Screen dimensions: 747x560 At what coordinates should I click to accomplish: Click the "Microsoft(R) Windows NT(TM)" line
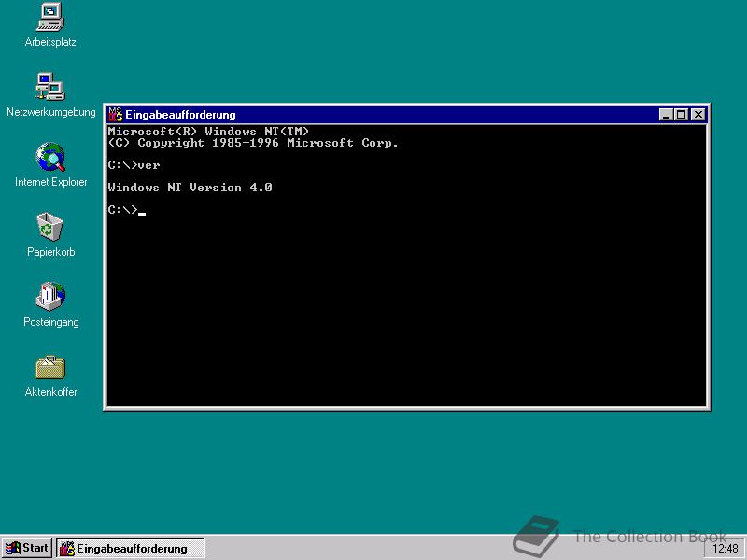[x=208, y=132]
